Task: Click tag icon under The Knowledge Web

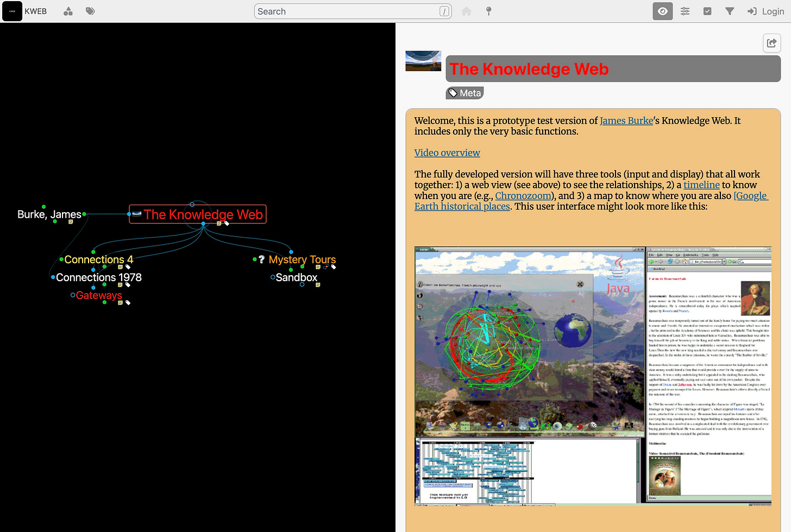Action: point(227,223)
